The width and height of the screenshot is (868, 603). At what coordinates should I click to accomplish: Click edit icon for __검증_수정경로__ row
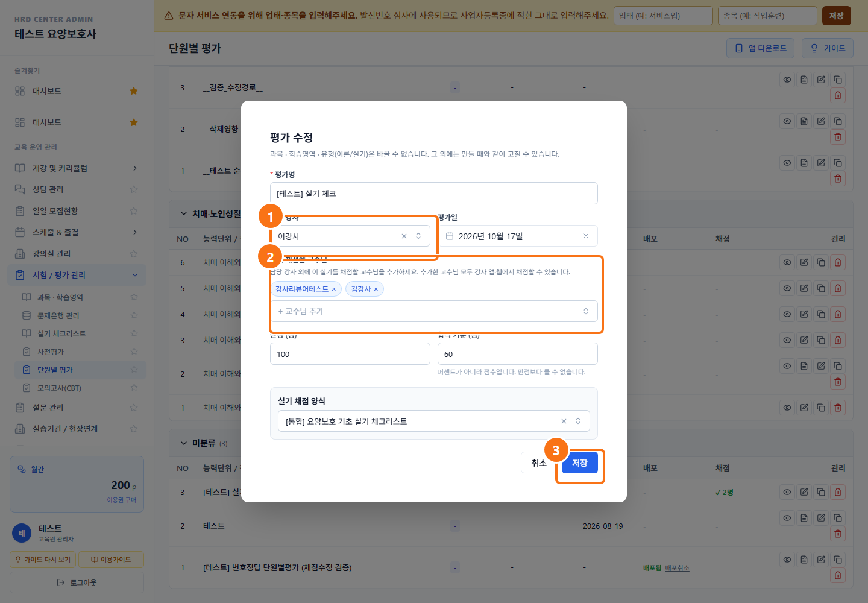pyautogui.click(x=821, y=80)
